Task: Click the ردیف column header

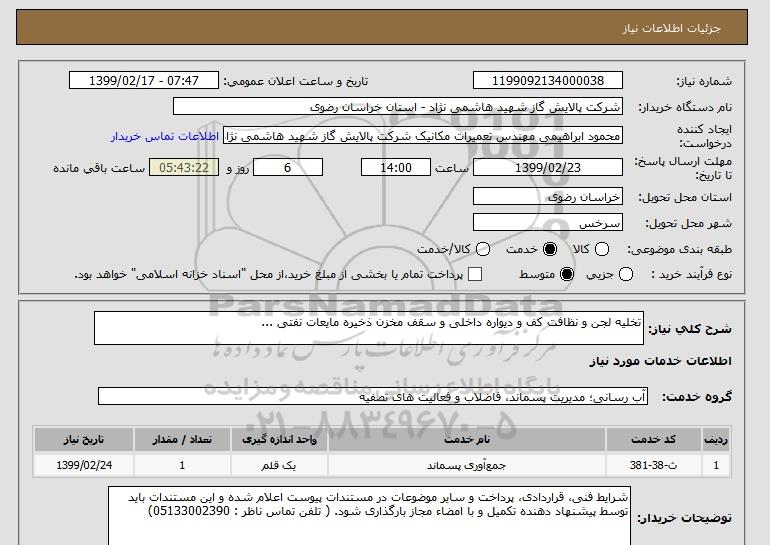Action: 716,439
